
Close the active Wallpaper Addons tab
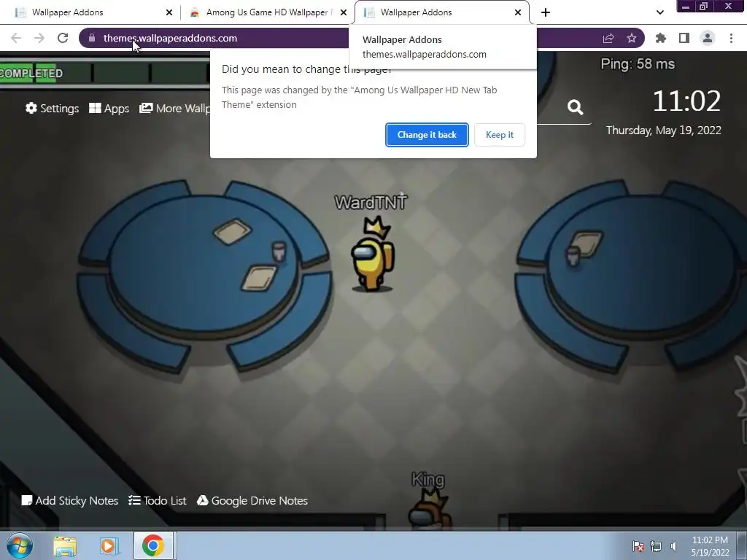518,12
